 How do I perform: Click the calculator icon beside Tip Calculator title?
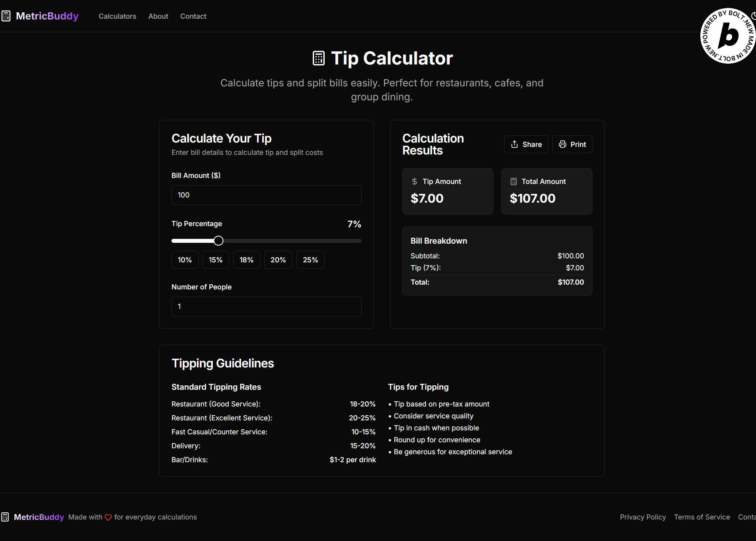pos(319,58)
